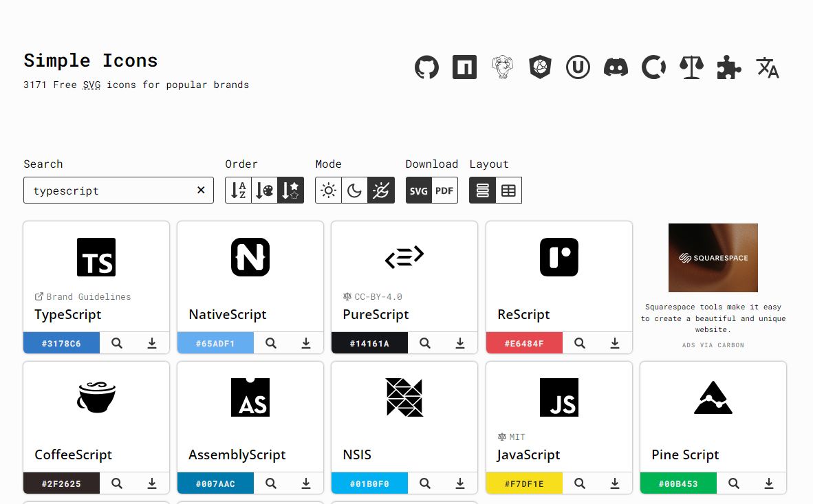
Task: Open ADS VIA CARBON link
Action: click(713, 345)
